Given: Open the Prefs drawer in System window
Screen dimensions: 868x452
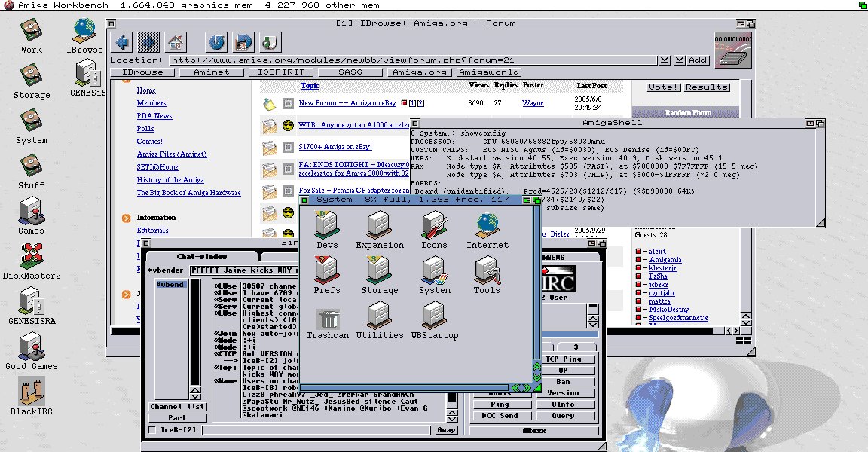Looking at the screenshot, I should [x=326, y=276].
